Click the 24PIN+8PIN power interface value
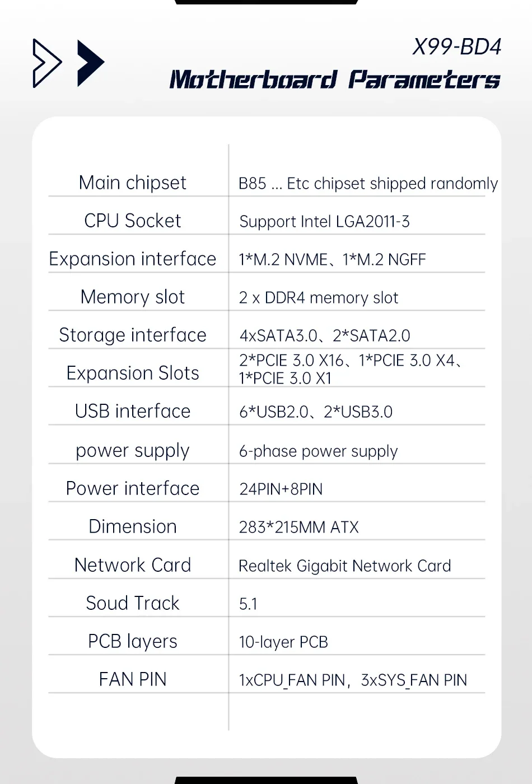Viewport: 532px width, 784px height. click(x=281, y=489)
